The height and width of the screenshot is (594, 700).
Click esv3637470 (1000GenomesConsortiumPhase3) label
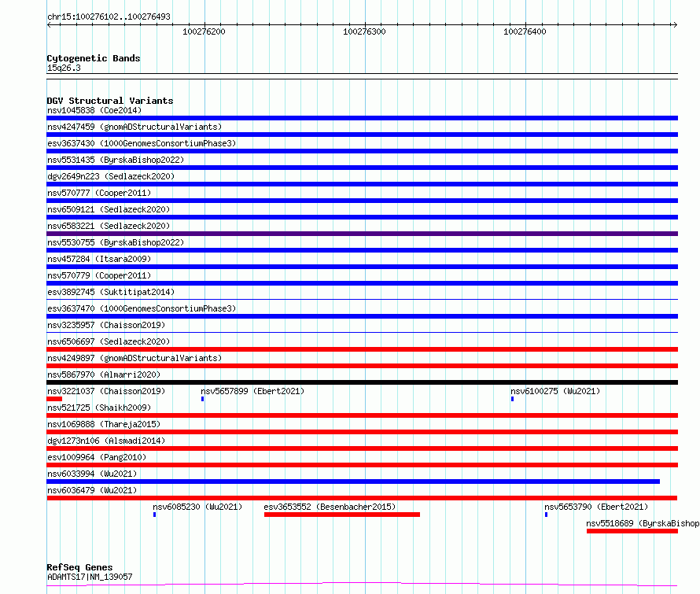point(142,308)
